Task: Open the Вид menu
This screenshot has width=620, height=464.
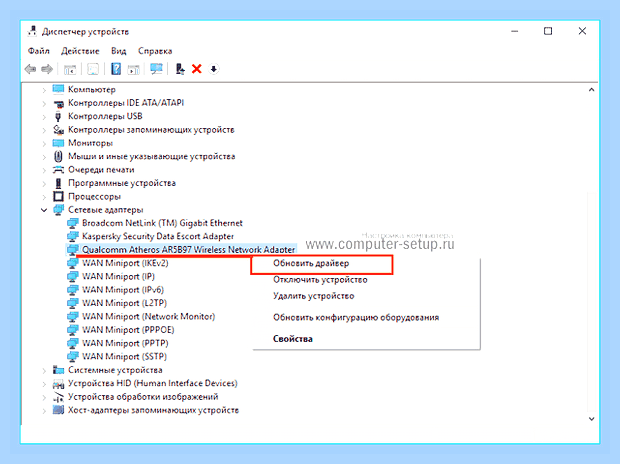Action: pos(118,51)
